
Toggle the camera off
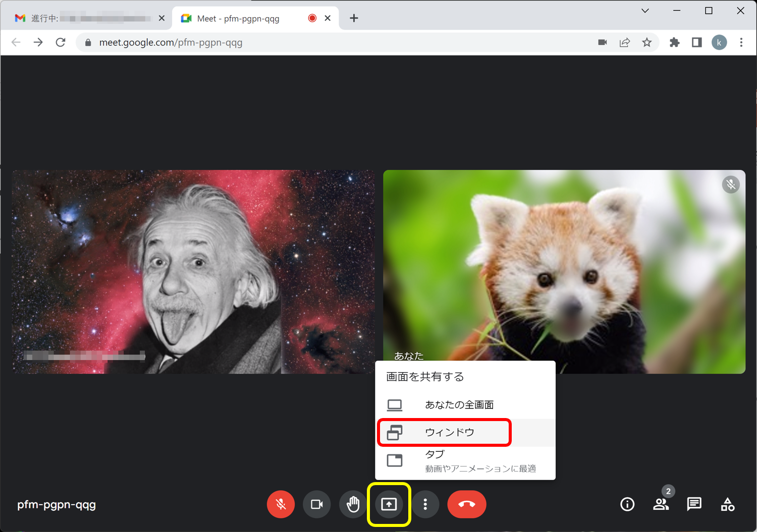point(317,504)
